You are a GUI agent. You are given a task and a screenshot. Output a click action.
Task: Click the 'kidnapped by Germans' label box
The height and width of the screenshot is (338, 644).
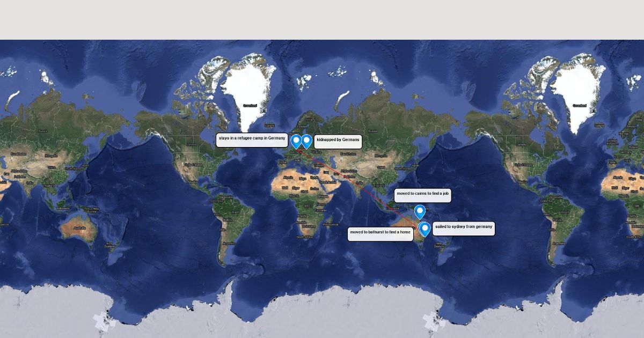point(338,141)
